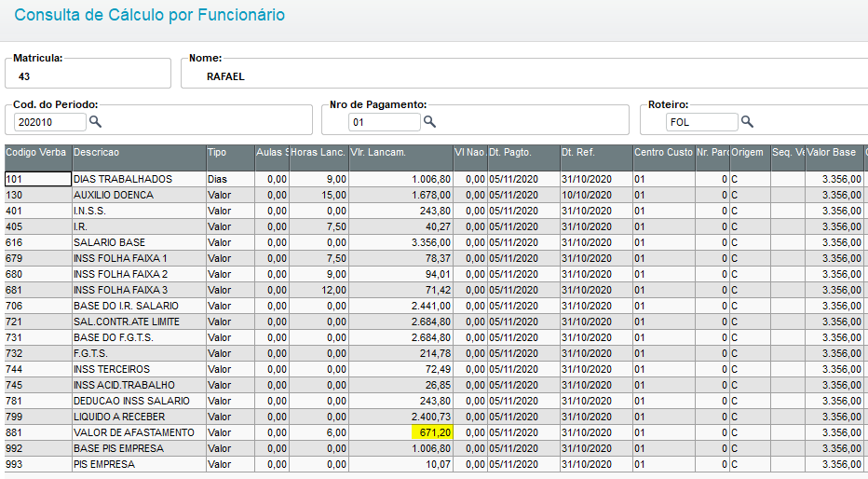Click the Nro de Pagamento input 01
868x479 pixels.
[385, 122]
